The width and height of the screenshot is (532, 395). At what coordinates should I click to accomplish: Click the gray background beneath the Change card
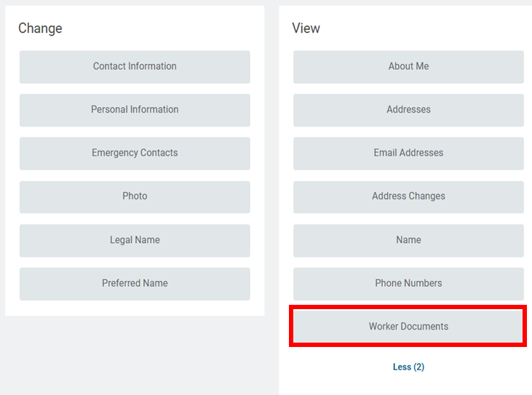pos(135,356)
